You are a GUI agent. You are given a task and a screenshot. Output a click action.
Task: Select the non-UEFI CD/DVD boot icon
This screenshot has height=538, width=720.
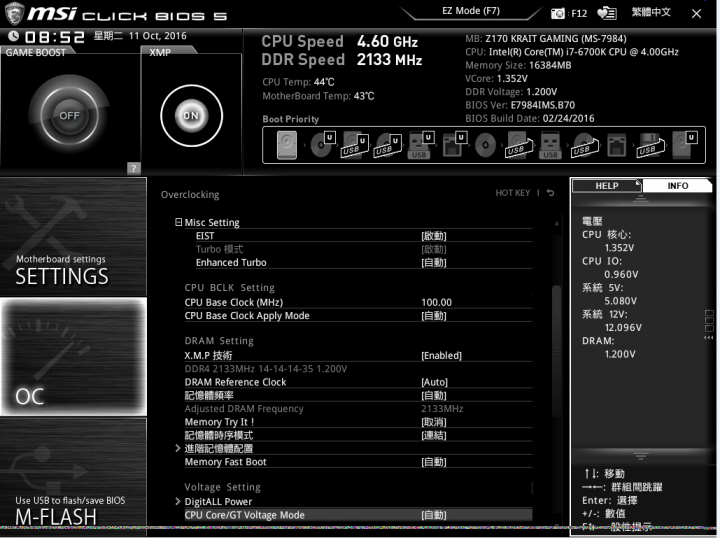coord(485,146)
